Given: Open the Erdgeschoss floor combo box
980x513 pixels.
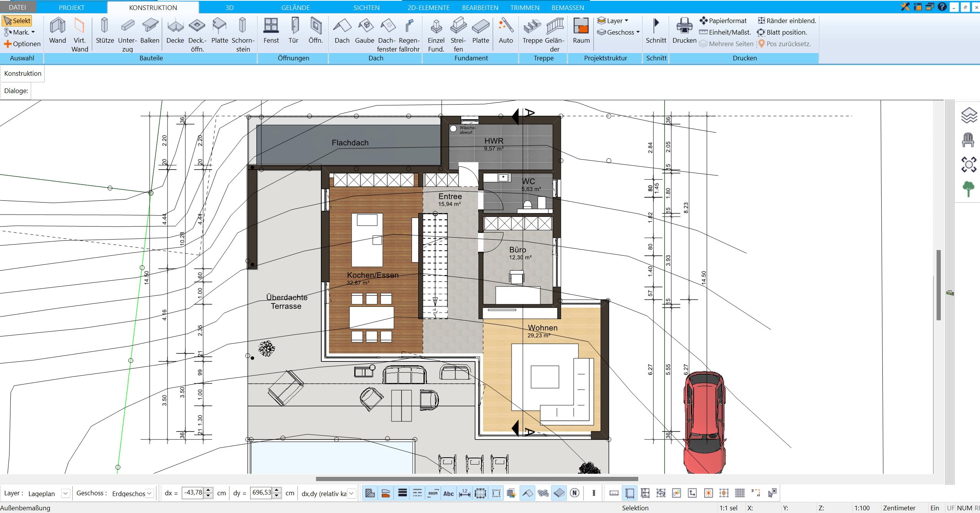Looking at the screenshot, I should point(133,493).
